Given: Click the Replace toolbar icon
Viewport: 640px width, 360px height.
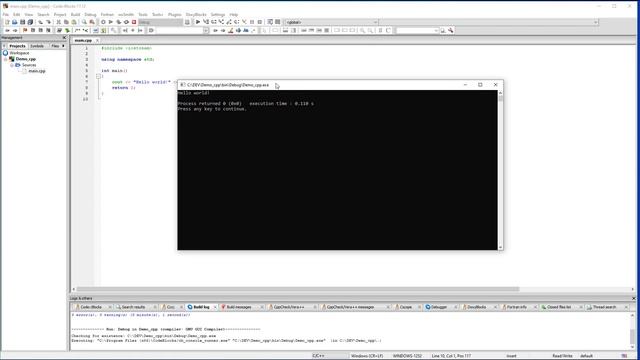Looking at the screenshot, I should pos(92,22).
